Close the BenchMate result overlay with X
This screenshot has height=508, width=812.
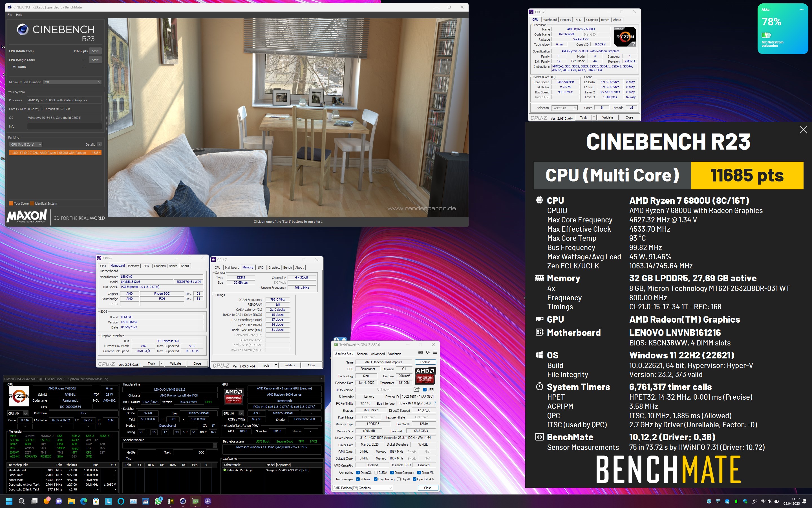pos(803,130)
